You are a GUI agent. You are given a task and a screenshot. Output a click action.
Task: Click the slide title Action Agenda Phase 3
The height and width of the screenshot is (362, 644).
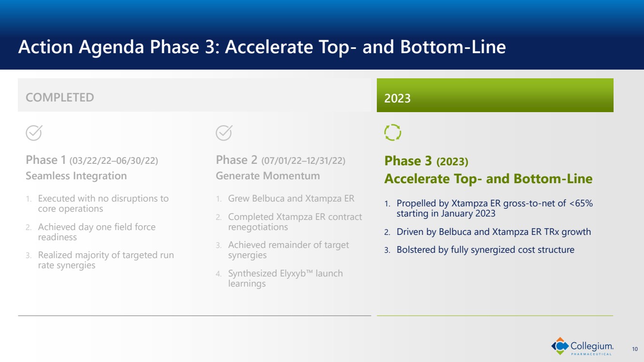261,47
